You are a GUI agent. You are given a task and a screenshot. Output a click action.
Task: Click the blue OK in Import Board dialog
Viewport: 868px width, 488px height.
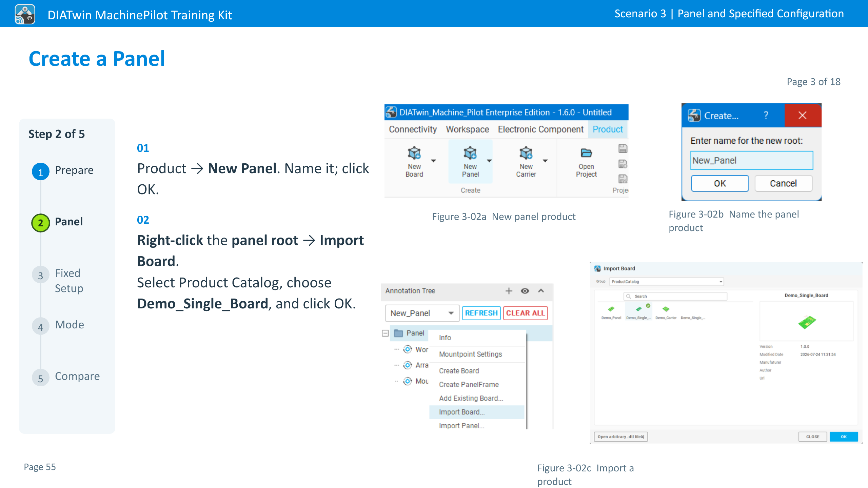pos(844,437)
